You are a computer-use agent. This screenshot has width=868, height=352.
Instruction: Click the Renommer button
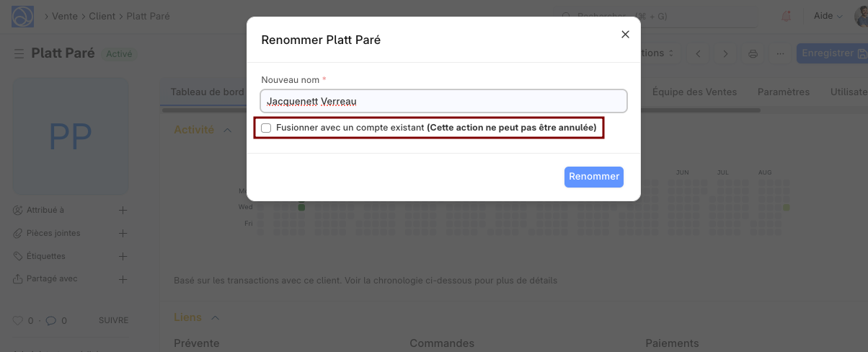click(x=593, y=177)
